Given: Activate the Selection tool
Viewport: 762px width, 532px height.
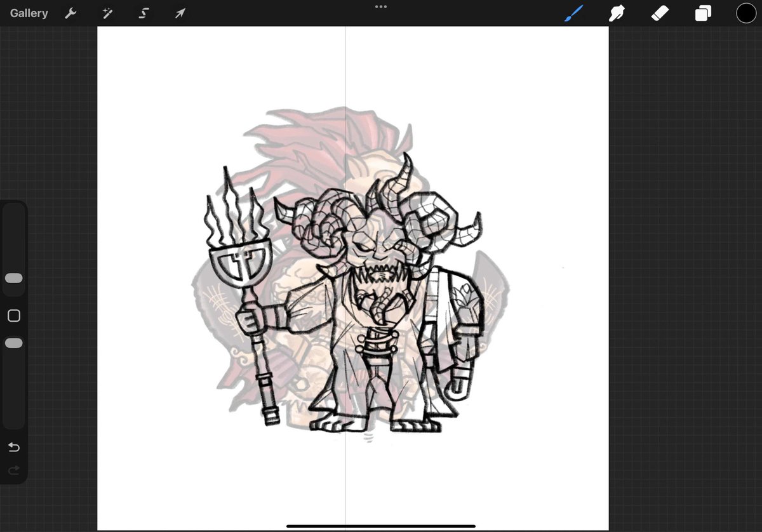Looking at the screenshot, I should pos(144,13).
